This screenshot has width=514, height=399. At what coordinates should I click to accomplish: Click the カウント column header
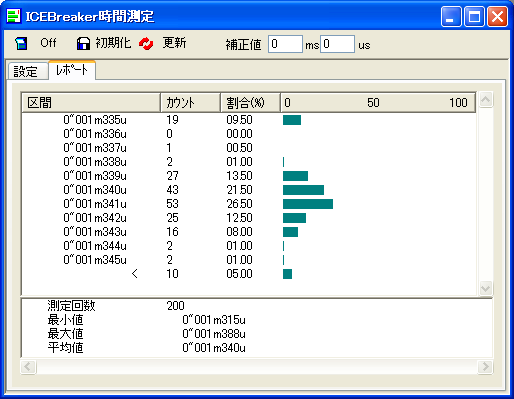coord(190,102)
